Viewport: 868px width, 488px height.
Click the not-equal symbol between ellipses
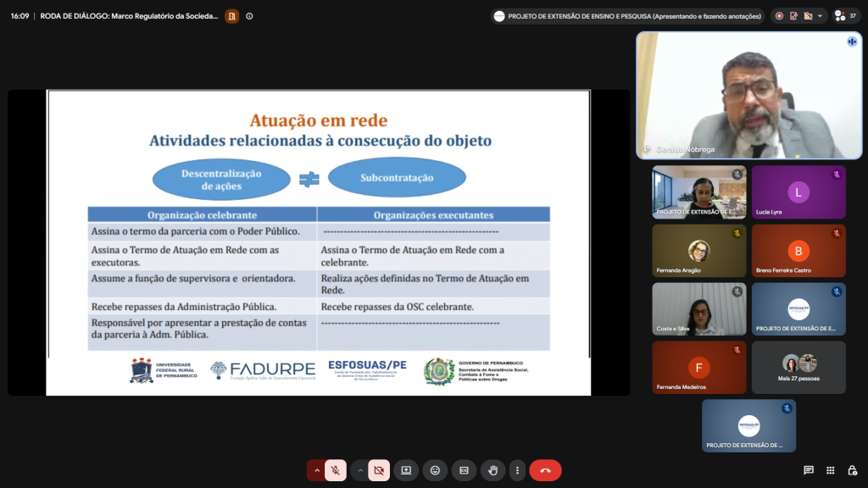point(309,180)
